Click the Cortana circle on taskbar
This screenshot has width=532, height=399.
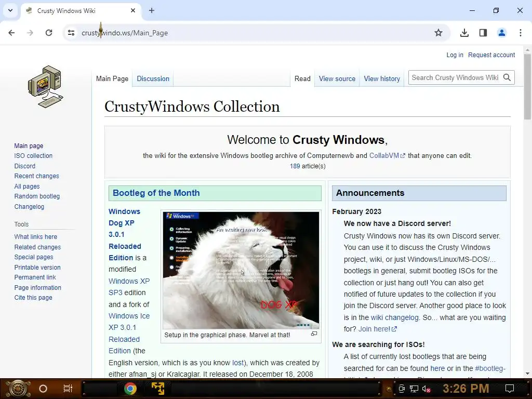pos(43,389)
